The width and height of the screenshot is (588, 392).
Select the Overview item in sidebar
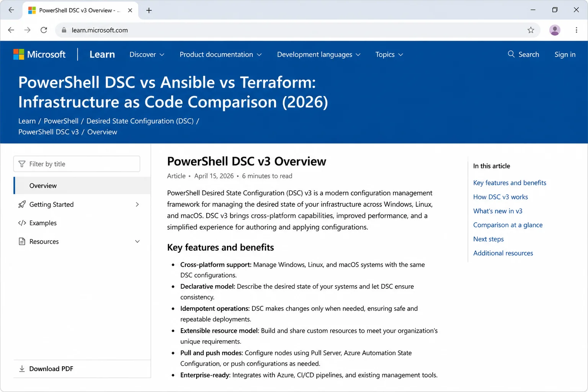(x=82, y=186)
